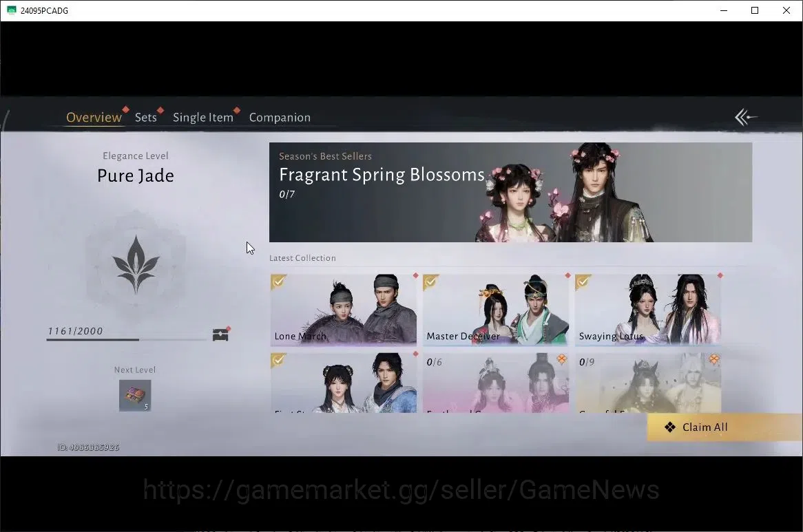Click the orange badge on the 0/6 set

point(562,360)
